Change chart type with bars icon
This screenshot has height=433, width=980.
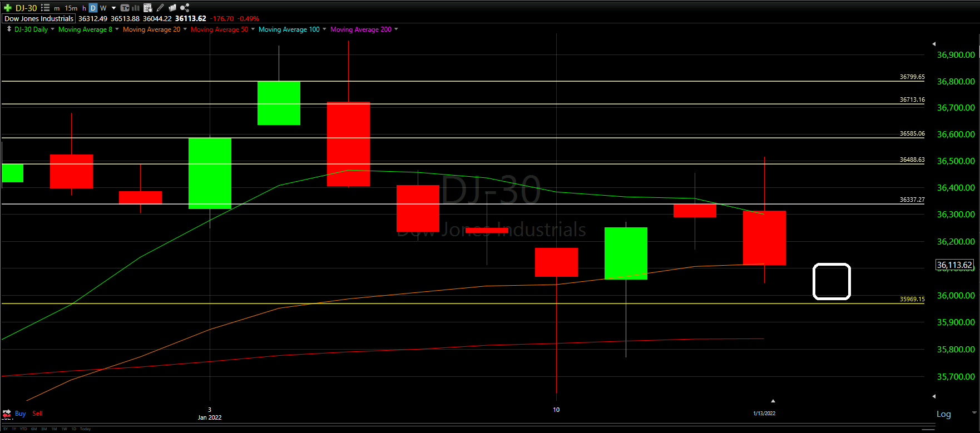(x=135, y=8)
